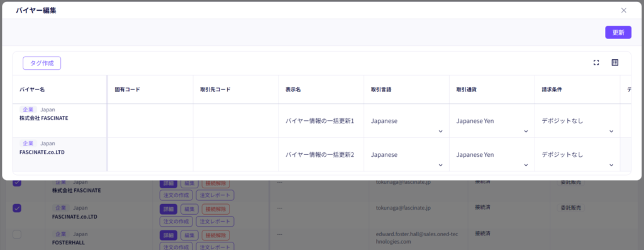Screen dimensions: 644x250
Task: Click 企業 tag of FASCINATE.co.LTD in dialog
Action: click(x=28, y=144)
